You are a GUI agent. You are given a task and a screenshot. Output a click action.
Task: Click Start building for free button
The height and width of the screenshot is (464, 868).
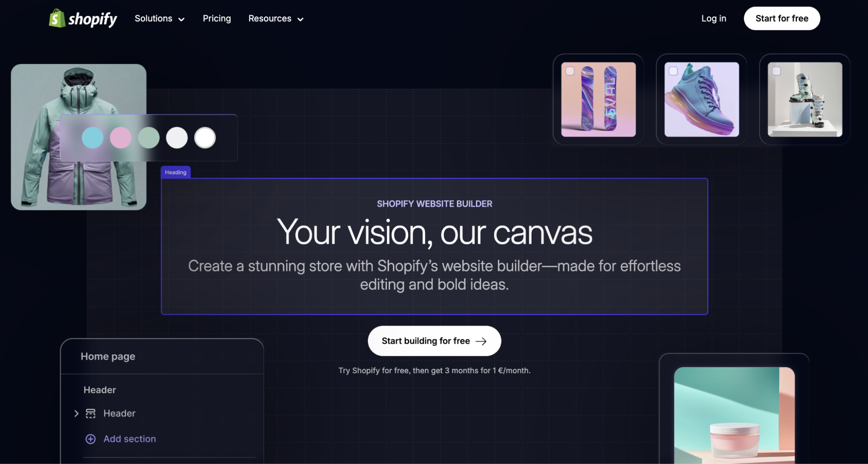coord(434,341)
